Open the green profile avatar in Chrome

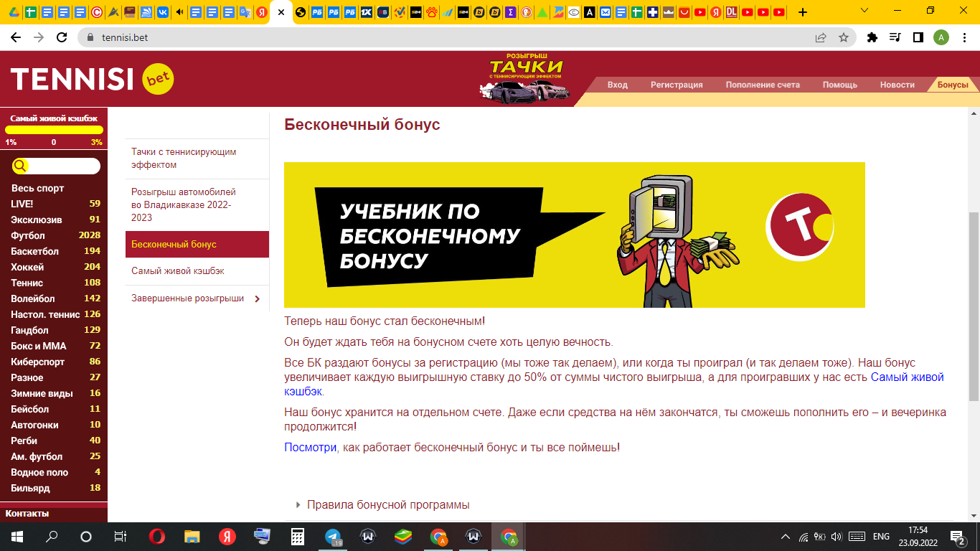(941, 37)
